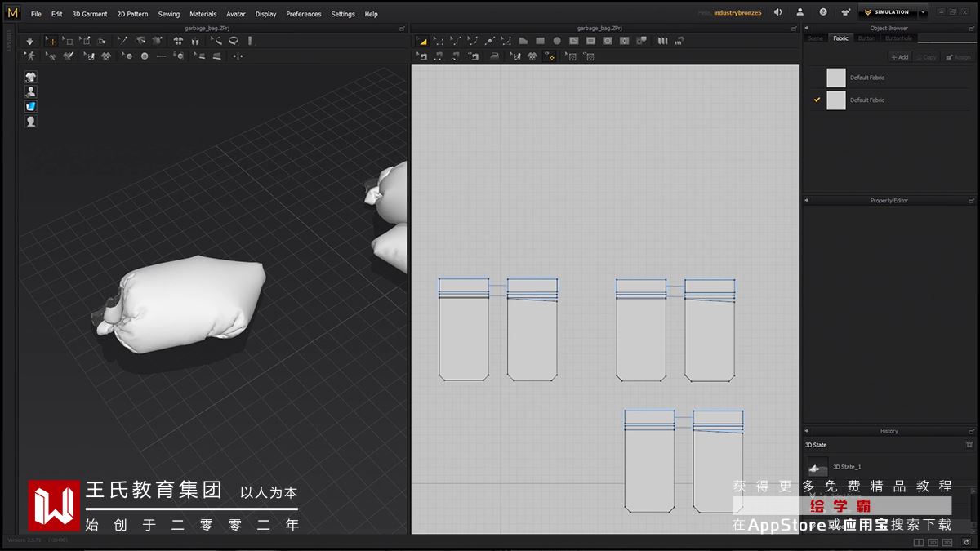Toggle blue fabric render style icon
This screenshot has width=980, height=551.
coord(31,106)
